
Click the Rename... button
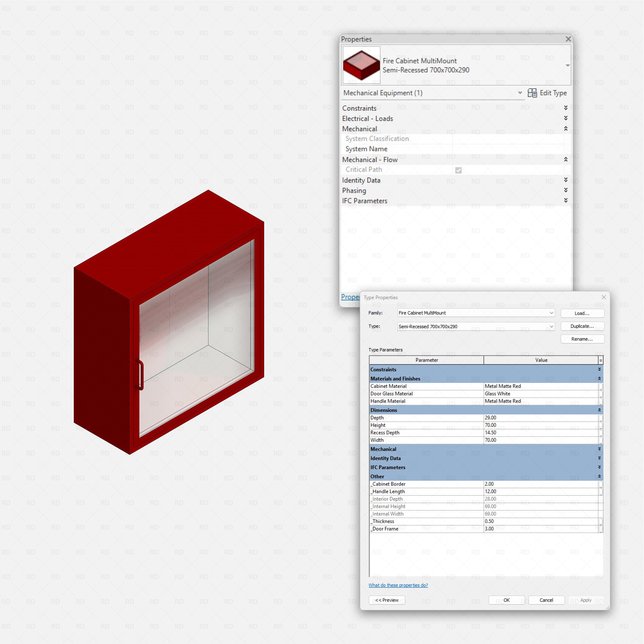pyautogui.click(x=582, y=339)
